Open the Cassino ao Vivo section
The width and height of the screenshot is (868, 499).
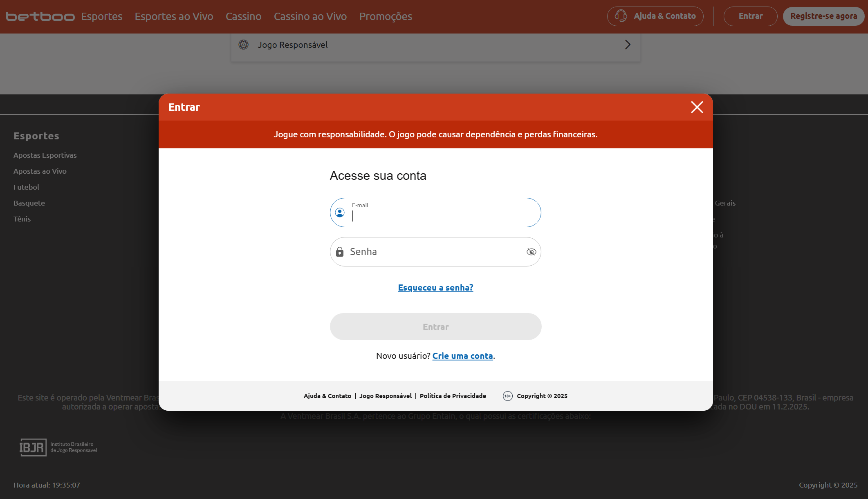pos(310,16)
